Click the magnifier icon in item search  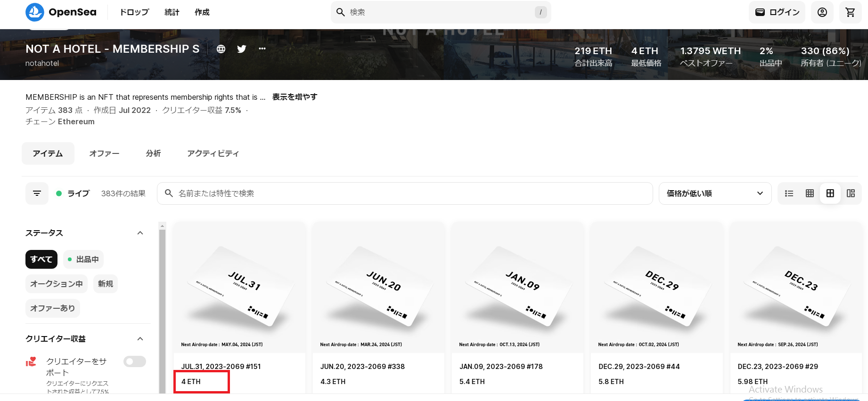click(x=169, y=193)
